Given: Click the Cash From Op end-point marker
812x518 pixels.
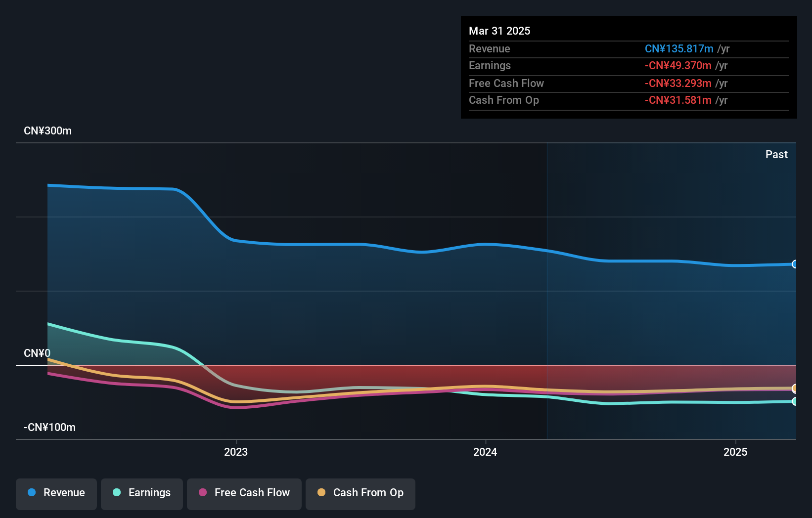Looking at the screenshot, I should [795, 388].
